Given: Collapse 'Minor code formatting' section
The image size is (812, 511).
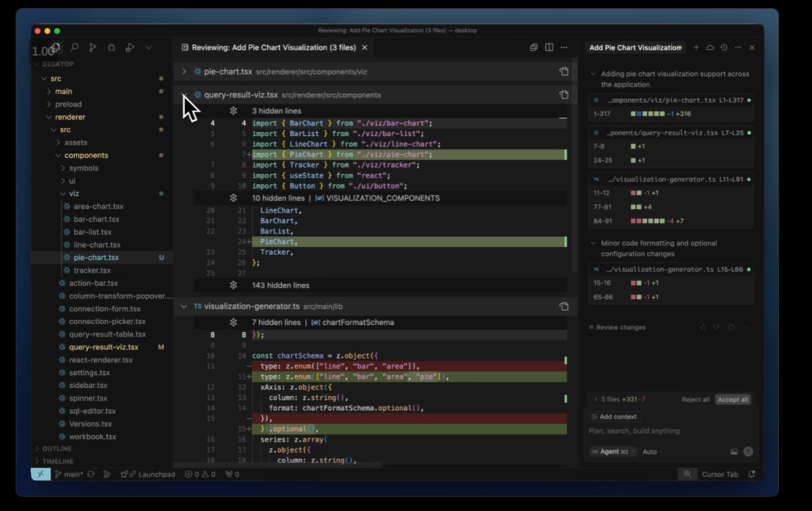Looking at the screenshot, I should [593, 243].
